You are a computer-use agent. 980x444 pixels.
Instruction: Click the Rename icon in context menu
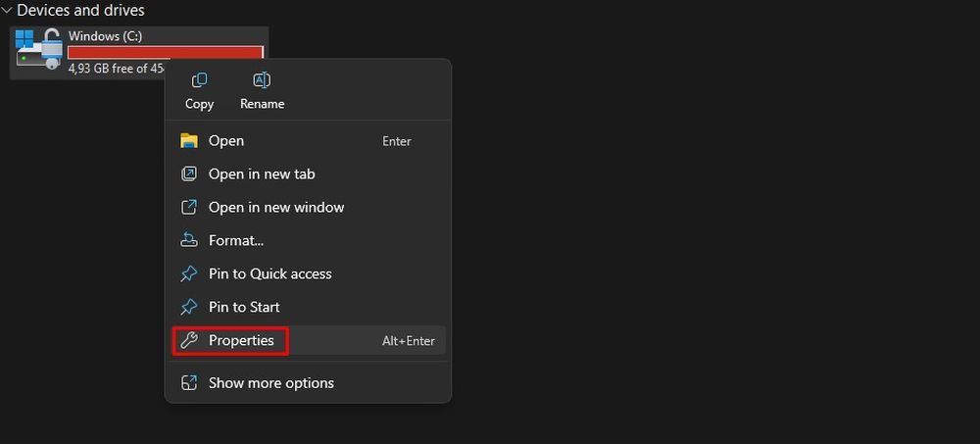pyautogui.click(x=262, y=80)
